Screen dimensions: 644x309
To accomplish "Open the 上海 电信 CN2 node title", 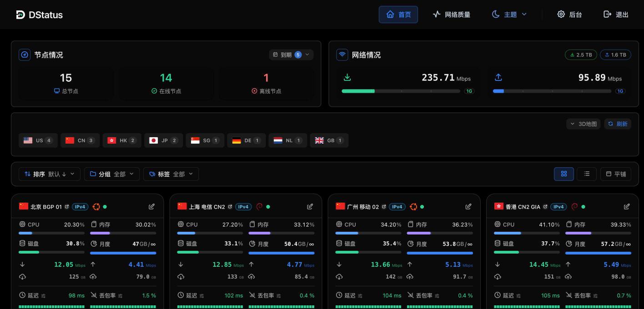I will pos(207,207).
